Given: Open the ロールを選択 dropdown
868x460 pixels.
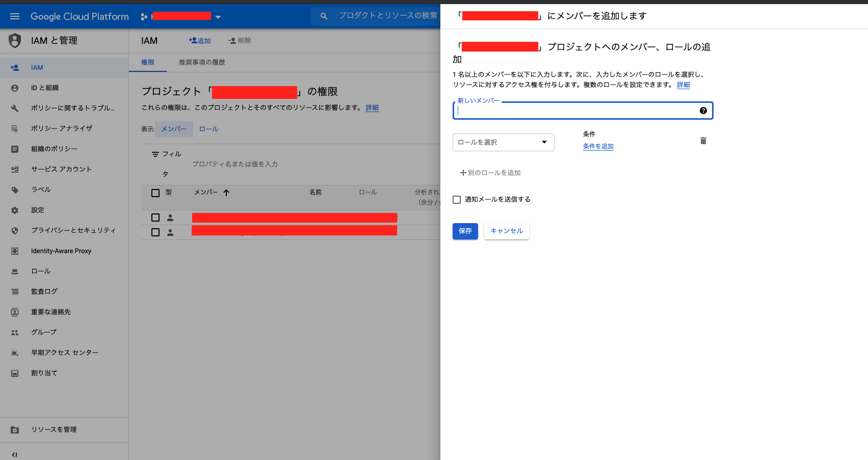Looking at the screenshot, I should click(503, 142).
